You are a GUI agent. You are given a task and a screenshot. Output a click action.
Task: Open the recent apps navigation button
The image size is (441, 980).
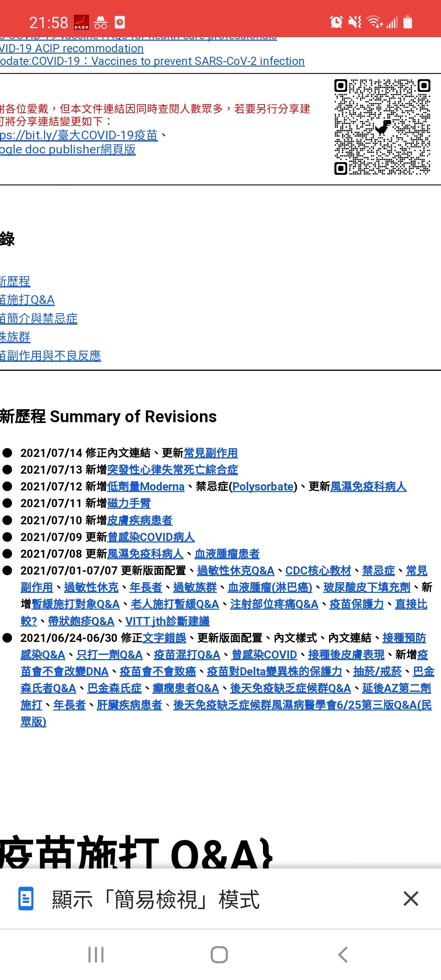[96, 955]
